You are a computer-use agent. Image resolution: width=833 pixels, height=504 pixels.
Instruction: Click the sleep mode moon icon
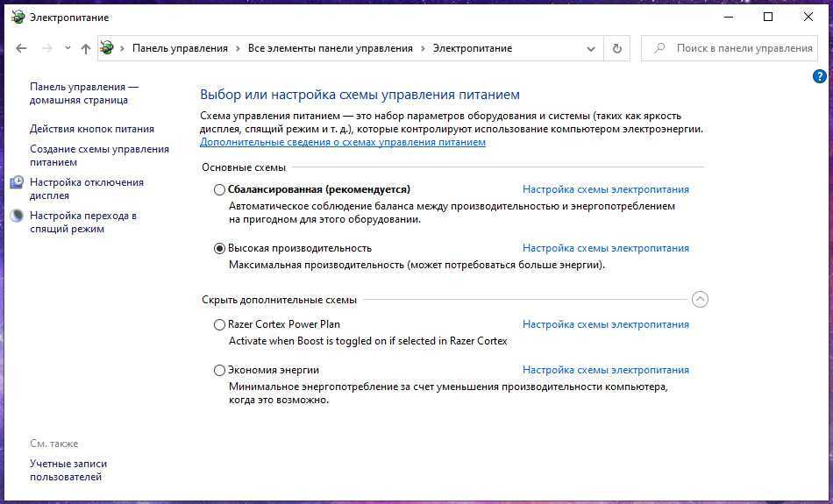(18, 216)
